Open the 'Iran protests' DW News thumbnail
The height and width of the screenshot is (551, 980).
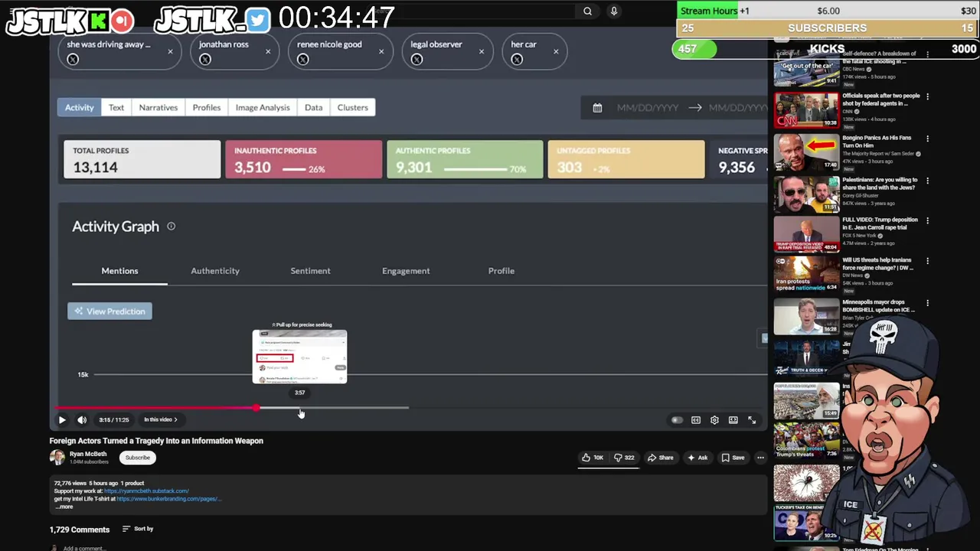coord(806,275)
